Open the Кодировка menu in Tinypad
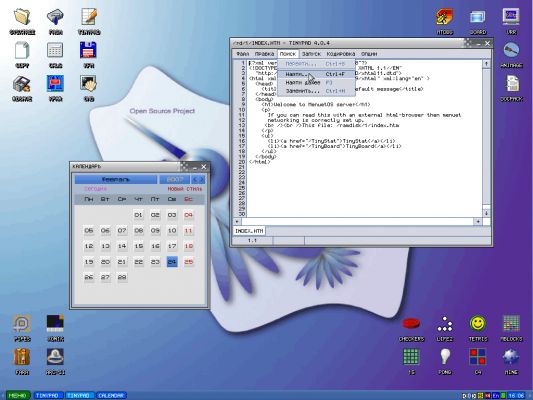 [x=341, y=54]
